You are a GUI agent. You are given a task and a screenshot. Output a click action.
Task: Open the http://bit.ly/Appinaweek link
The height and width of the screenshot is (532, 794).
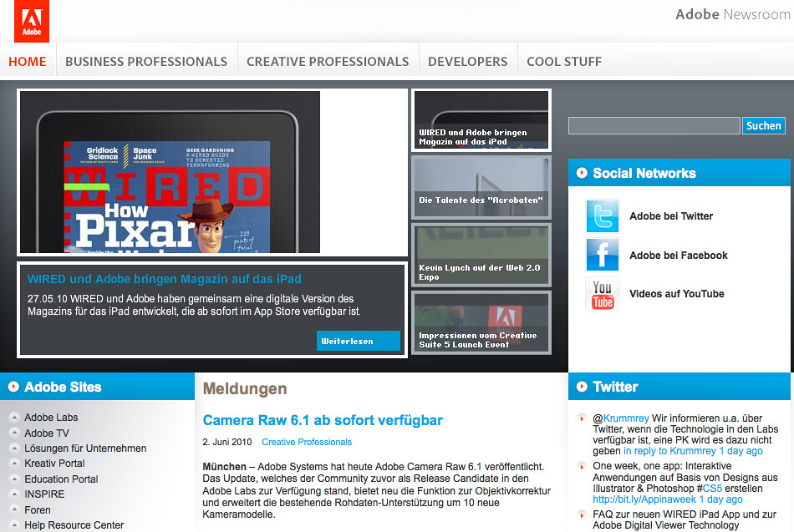(x=644, y=499)
